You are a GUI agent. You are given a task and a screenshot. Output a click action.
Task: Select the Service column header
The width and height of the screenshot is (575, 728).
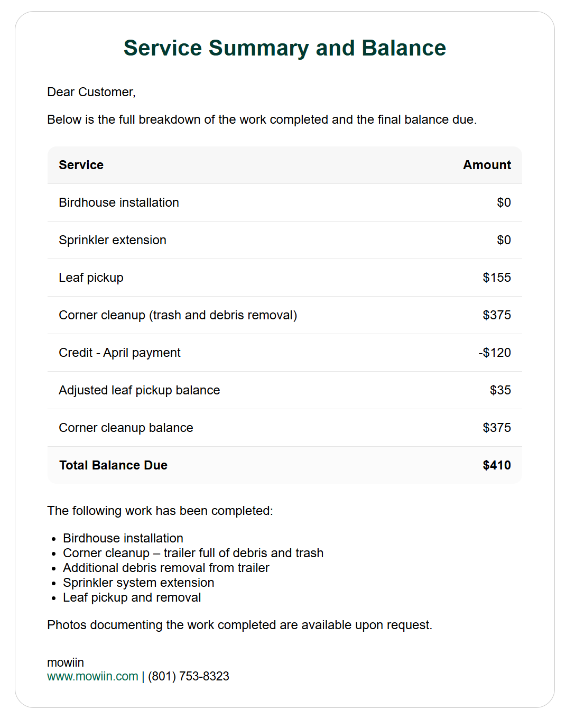tap(81, 165)
